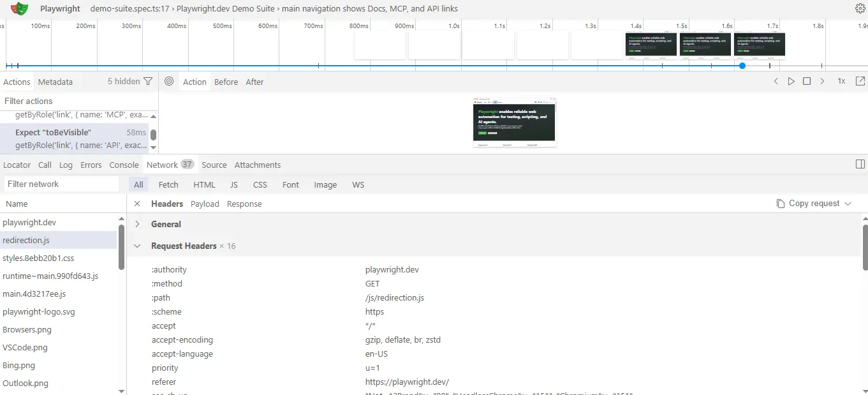Select the playwright.dev request row
Viewport: 868px width, 395px height.
58,222
